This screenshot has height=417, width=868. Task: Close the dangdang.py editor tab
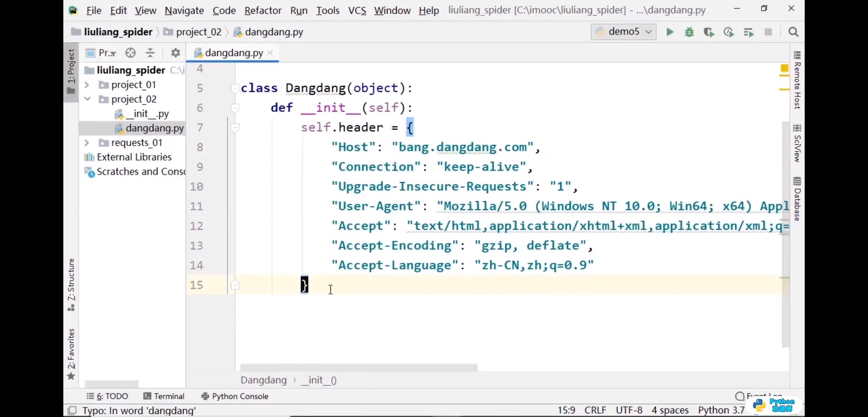pyautogui.click(x=270, y=53)
